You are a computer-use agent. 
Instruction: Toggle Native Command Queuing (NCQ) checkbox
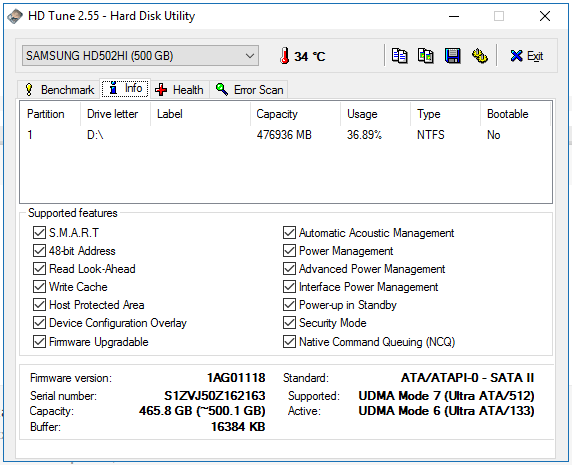[x=289, y=342]
